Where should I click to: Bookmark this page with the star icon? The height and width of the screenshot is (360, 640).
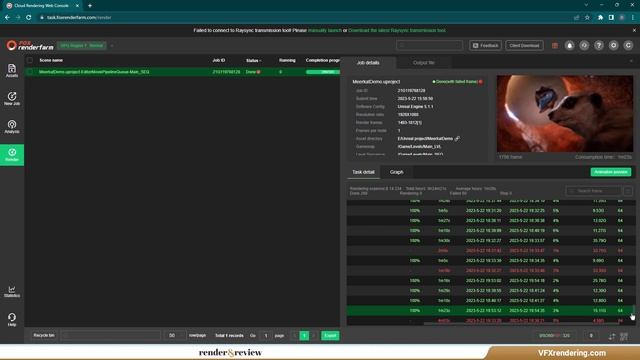(x=587, y=18)
